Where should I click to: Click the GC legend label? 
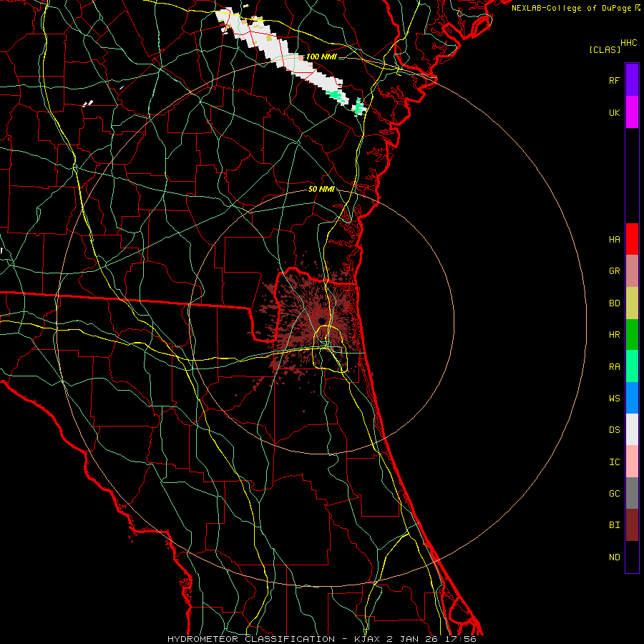pos(614,494)
